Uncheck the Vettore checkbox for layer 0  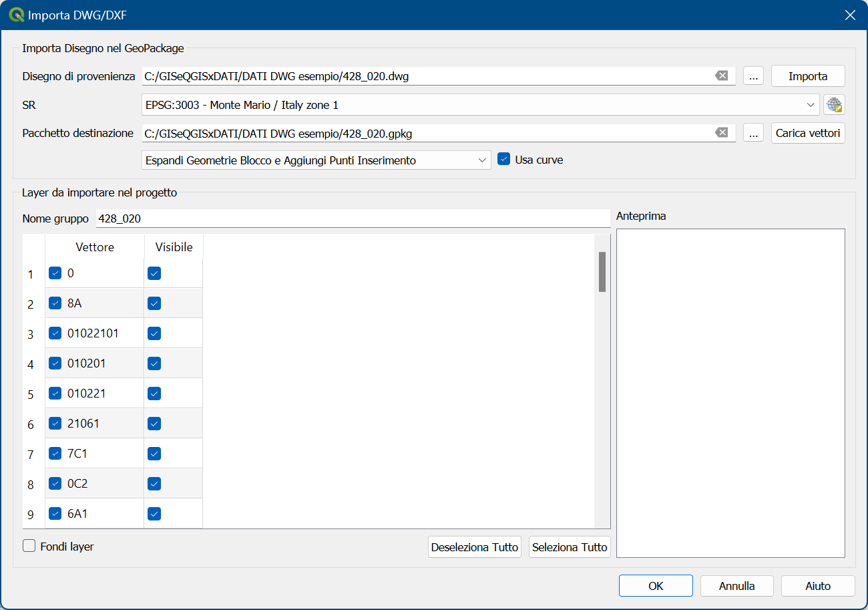tap(55, 273)
